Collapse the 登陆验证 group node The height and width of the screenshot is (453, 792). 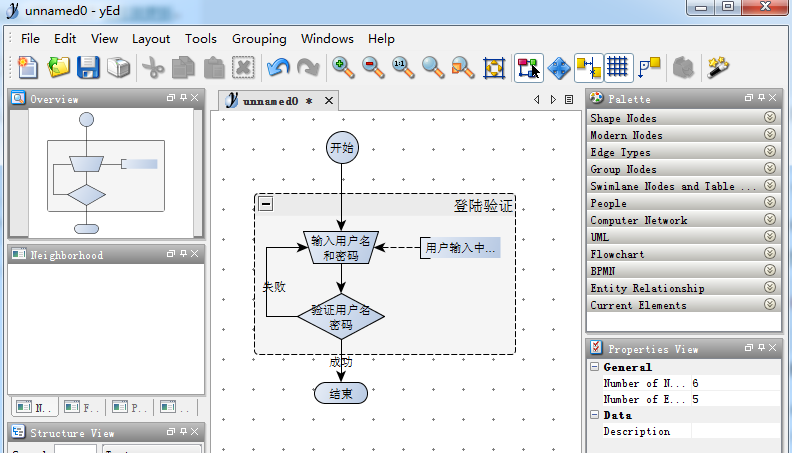pos(266,204)
